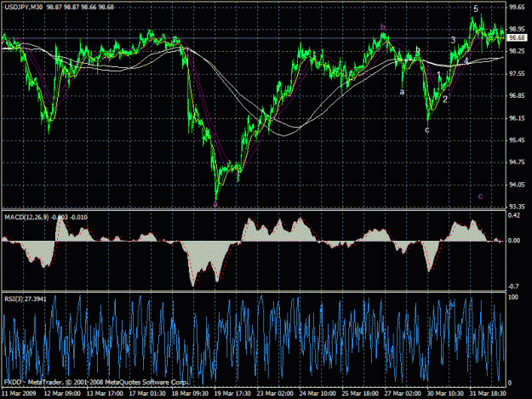Screen dimensions: 532x399
Task: Select the white wave label 'c'
Action: pyautogui.click(x=427, y=130)
